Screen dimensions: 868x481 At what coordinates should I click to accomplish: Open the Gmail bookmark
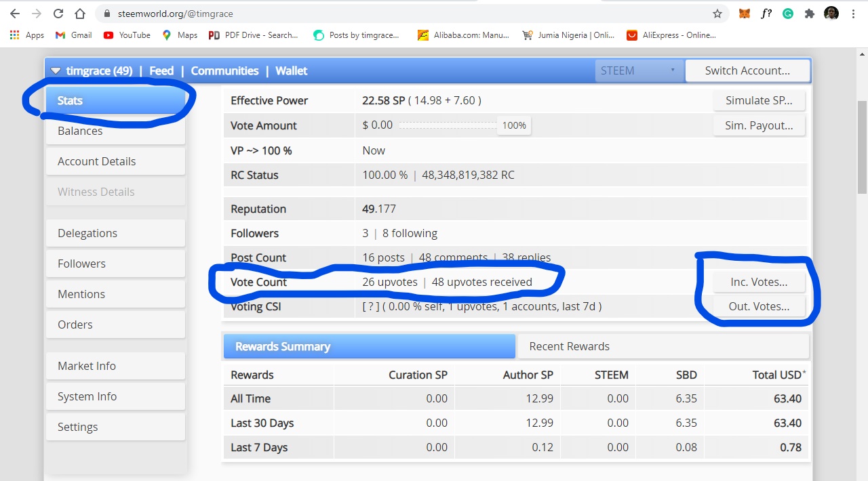pos(73,35)
